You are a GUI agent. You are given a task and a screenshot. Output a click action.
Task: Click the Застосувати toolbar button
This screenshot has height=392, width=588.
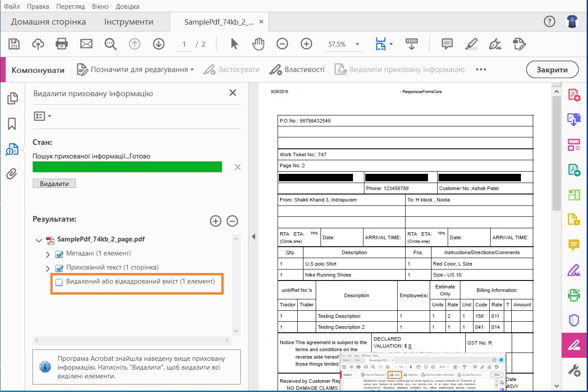pos(232,69)
